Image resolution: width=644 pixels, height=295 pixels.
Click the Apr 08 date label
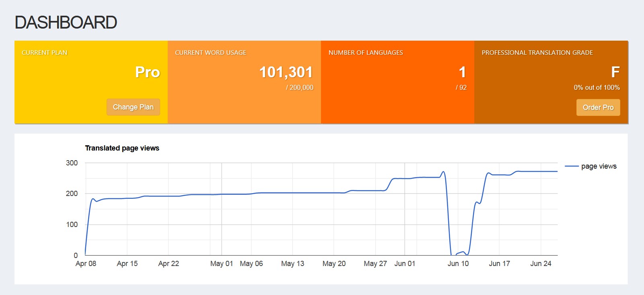[x=86, y=264]
